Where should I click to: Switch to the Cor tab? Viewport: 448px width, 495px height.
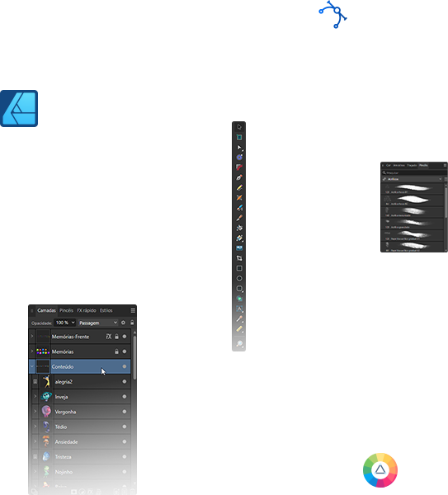click(x=389, y=165)
